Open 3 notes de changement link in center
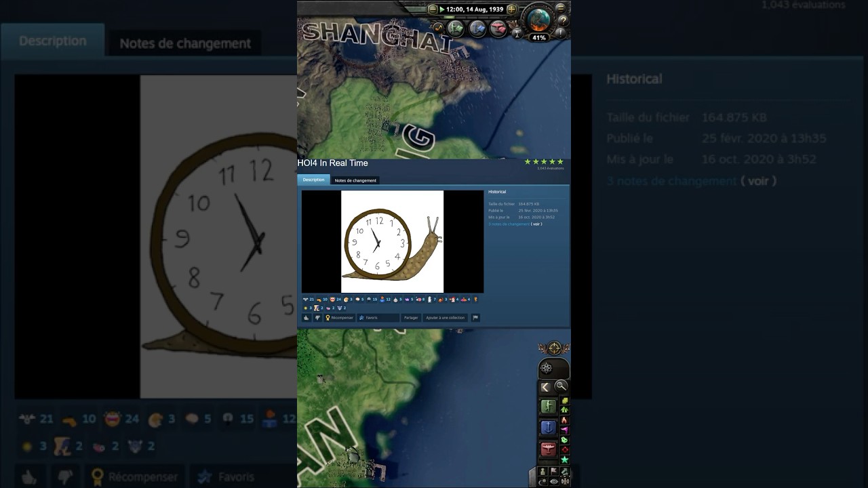868x488 pixels. coord(509,224)
